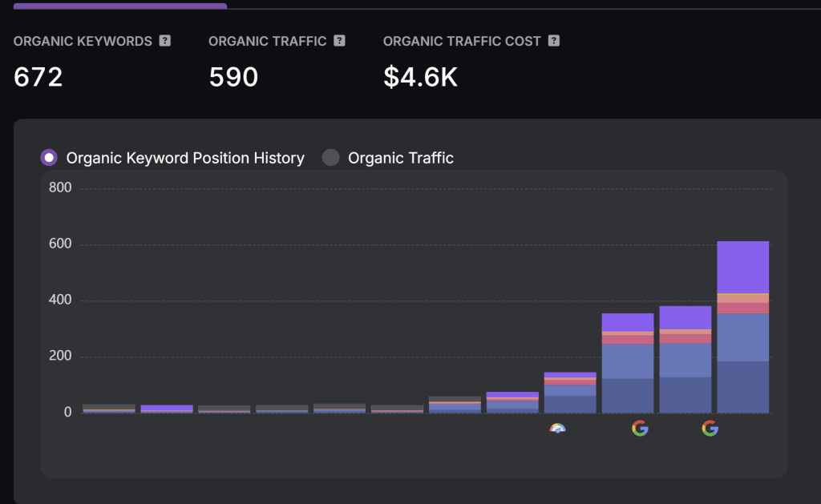Click the 672 organic keywords value

(x=38, y=77)
